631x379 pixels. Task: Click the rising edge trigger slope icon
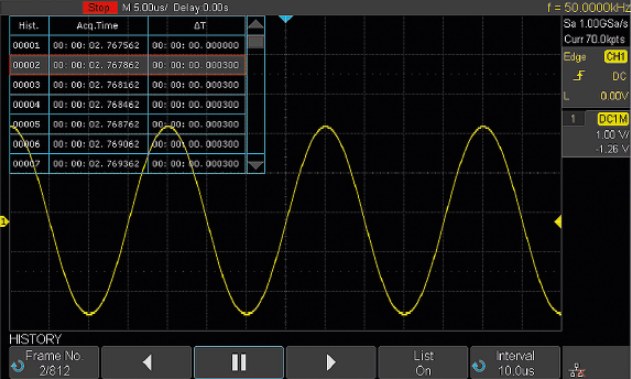pyautogui.click(x=579, y=76)
